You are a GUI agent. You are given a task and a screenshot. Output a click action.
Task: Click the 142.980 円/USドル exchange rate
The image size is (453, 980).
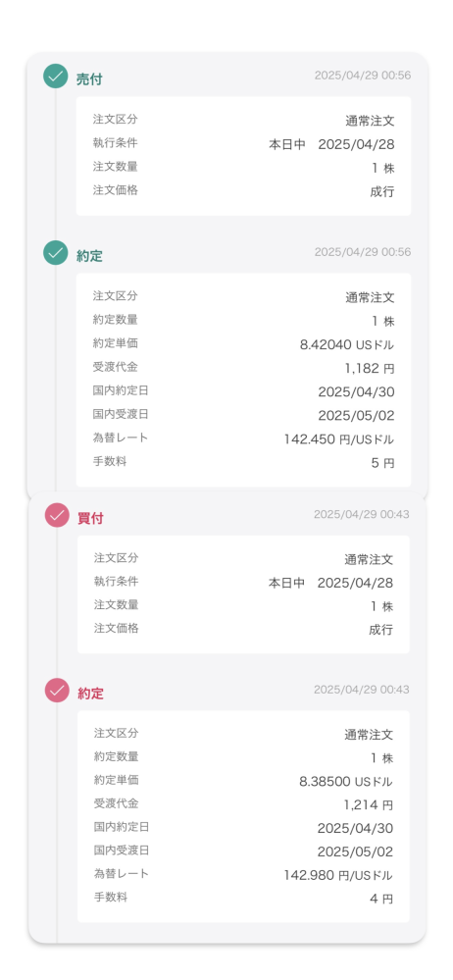coord(338,875)
